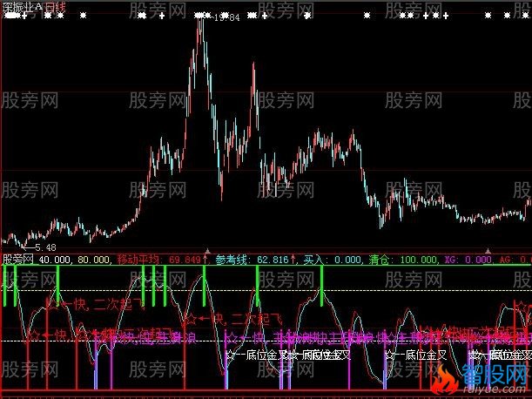Viewport: 532px width, 399px height.
Task: Select the 日线 period label
Action: 55,7
